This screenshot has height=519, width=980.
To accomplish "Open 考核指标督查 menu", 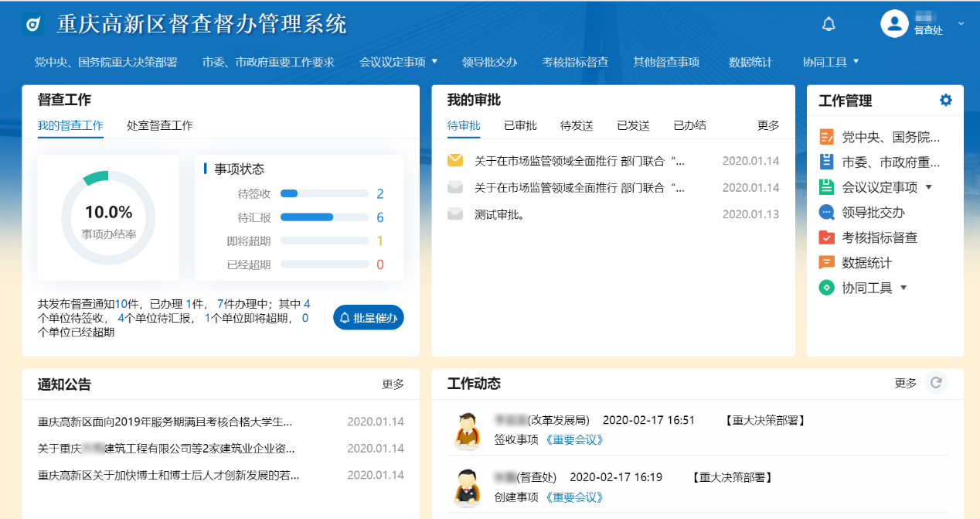I will click(575, 62).
